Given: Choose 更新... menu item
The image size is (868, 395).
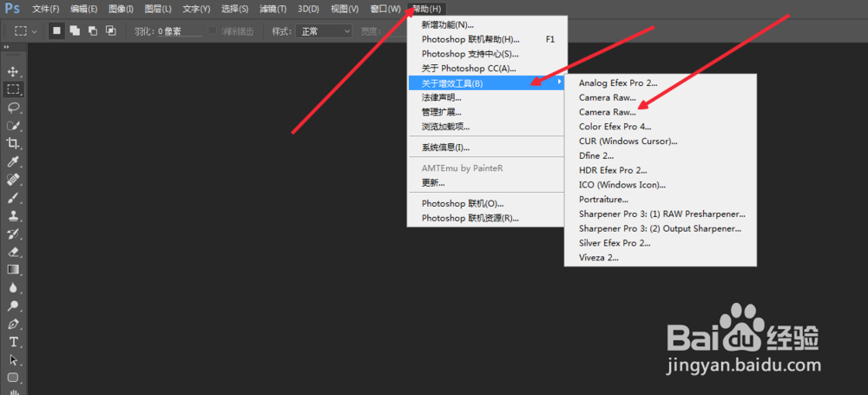Looking at the screenshot, I should 487,183.
